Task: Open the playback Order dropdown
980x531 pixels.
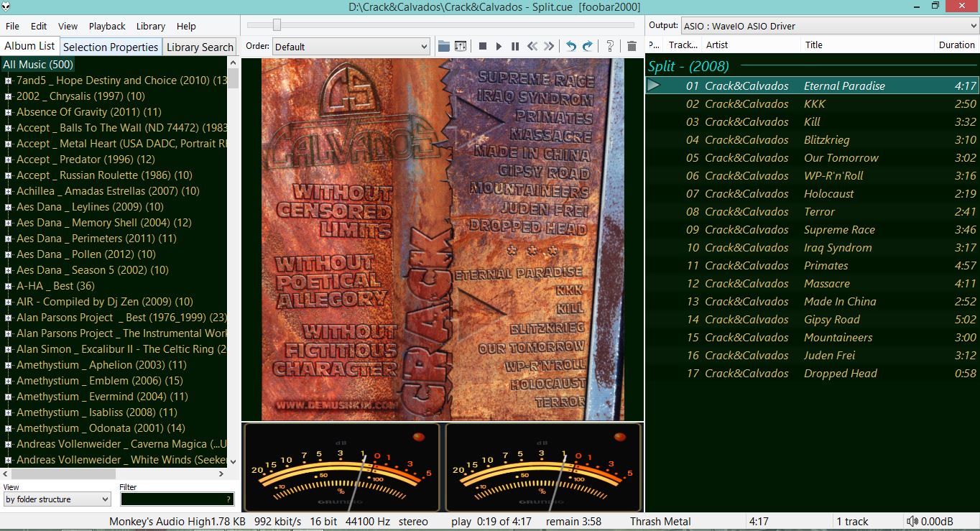Action: pyautogui.click(x=351, y=47)
